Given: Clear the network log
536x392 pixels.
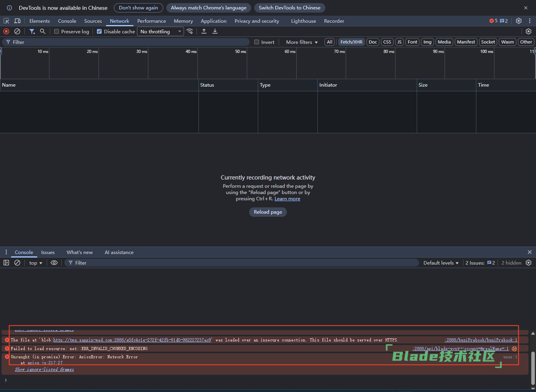Looking at the screenshot, I should 17,31.
